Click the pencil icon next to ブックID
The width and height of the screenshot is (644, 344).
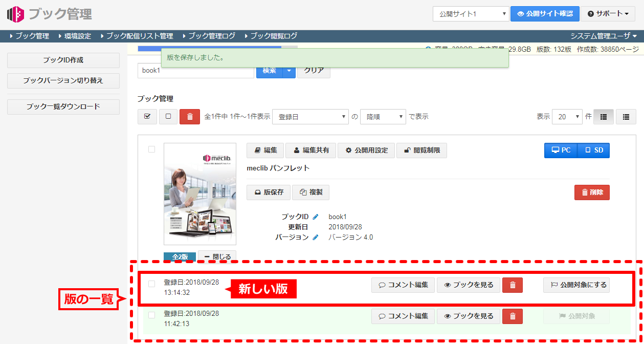[x=315, y=217]
